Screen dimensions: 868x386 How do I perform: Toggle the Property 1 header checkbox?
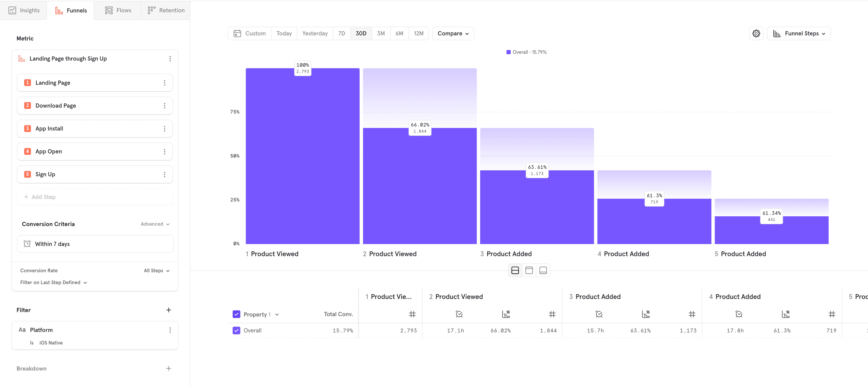(x=236, y=314)
